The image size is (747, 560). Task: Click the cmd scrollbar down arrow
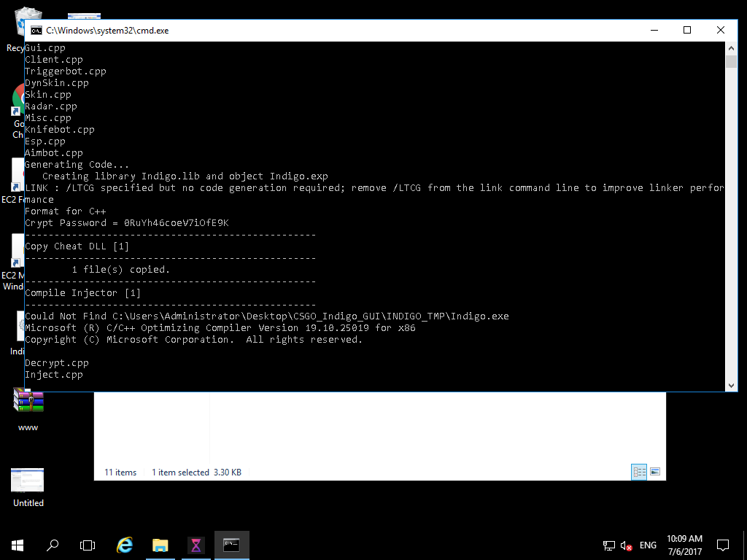(x=731, y=385)
